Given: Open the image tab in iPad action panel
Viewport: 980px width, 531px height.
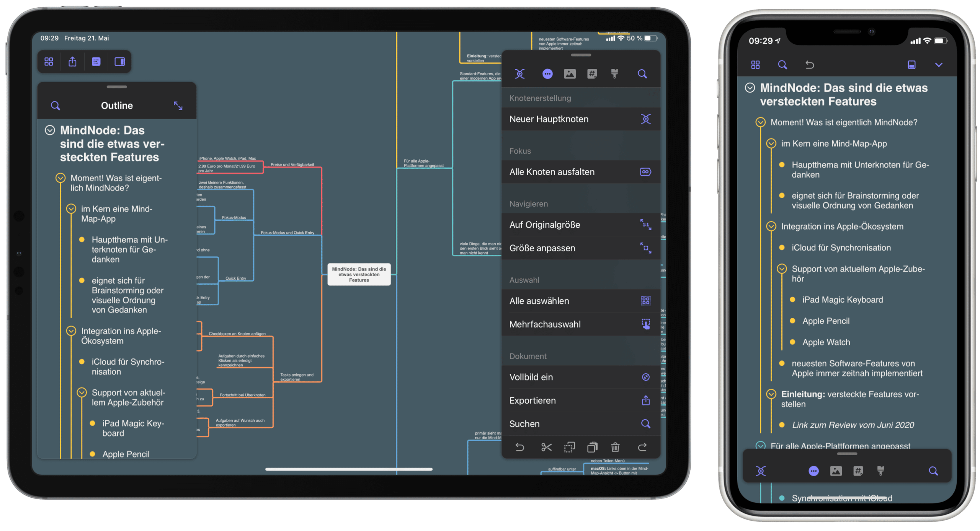Looking at the screenshot, I should coord(570,73).
